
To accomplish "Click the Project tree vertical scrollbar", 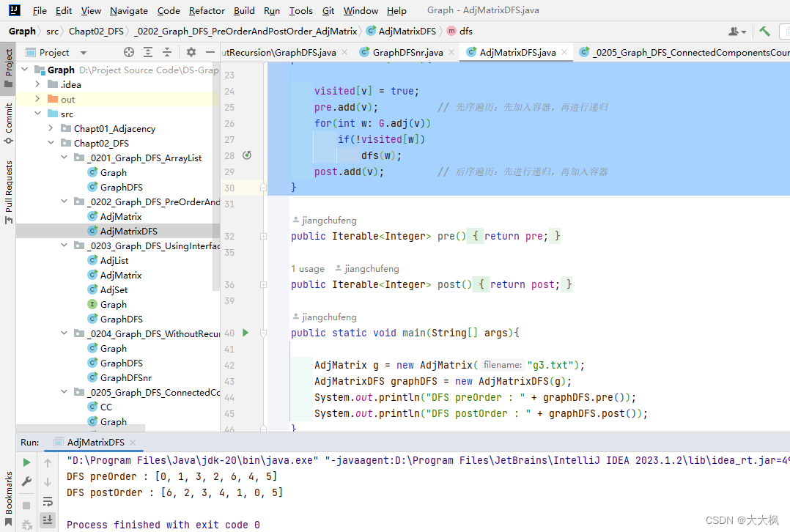I will [x=217, y=177].
